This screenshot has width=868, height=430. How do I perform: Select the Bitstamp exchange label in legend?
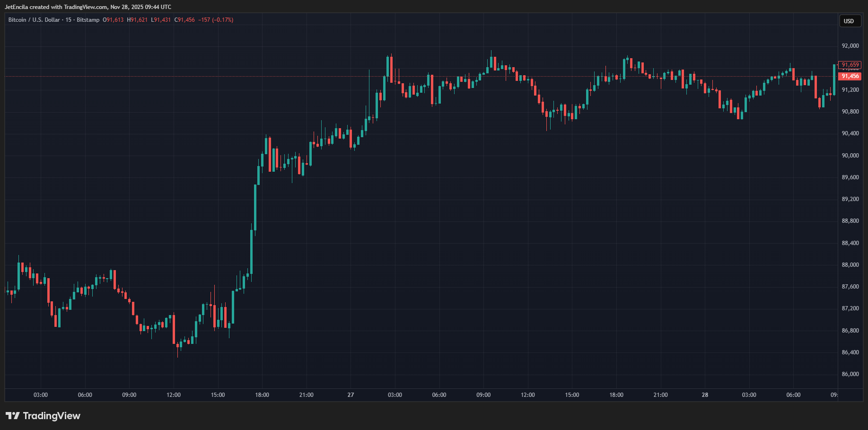(x=88, y=20)
